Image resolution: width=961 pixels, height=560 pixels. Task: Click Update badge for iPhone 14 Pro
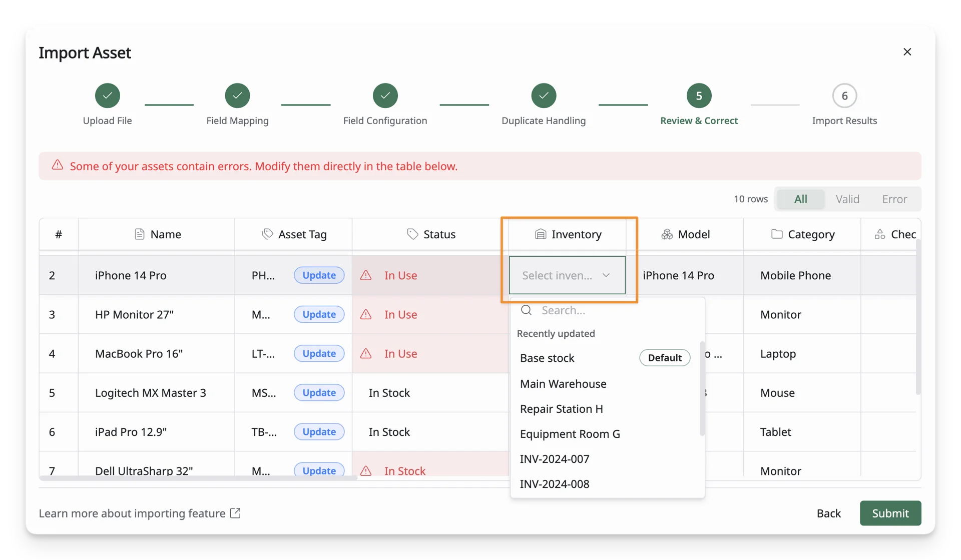pos(319,275)
